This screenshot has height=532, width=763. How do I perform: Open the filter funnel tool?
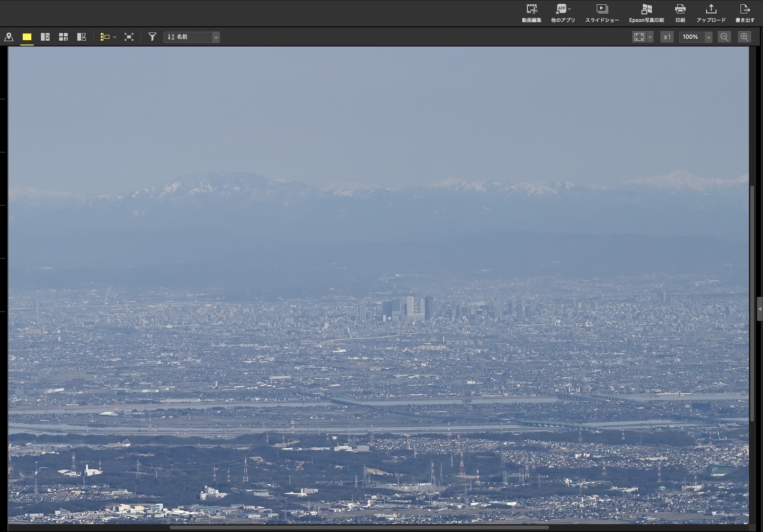(152, 37)
